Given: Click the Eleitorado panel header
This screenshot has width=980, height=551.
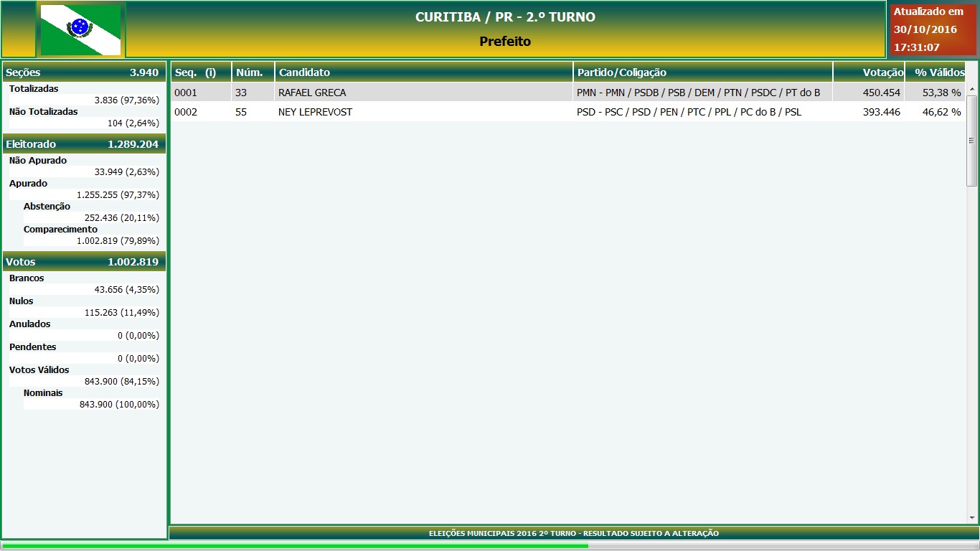Looking at the screenshot, I should click(84, 144).
